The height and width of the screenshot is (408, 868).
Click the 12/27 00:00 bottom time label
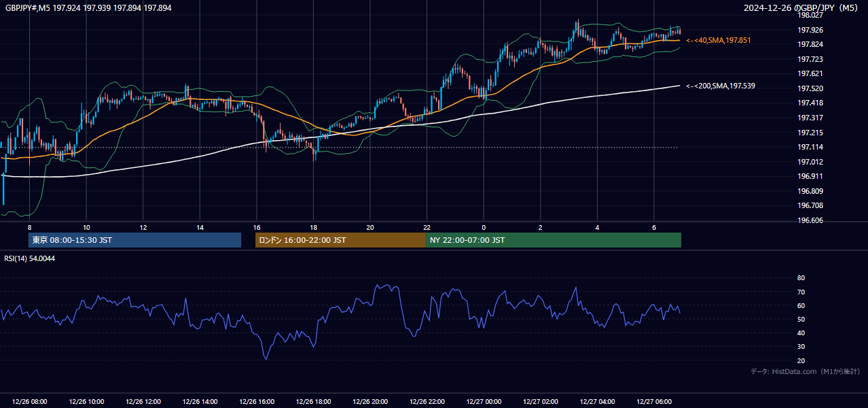click(x=484, y=402)
